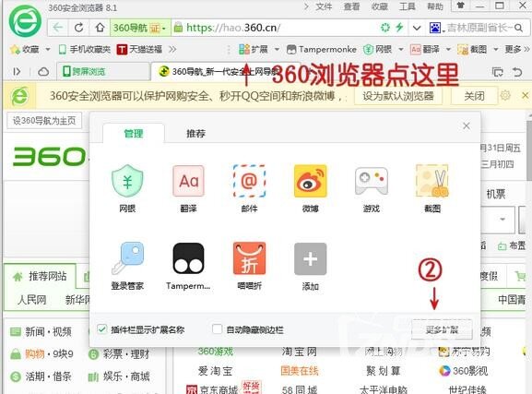Open the 登录管家 extension icon

(127, 258)
